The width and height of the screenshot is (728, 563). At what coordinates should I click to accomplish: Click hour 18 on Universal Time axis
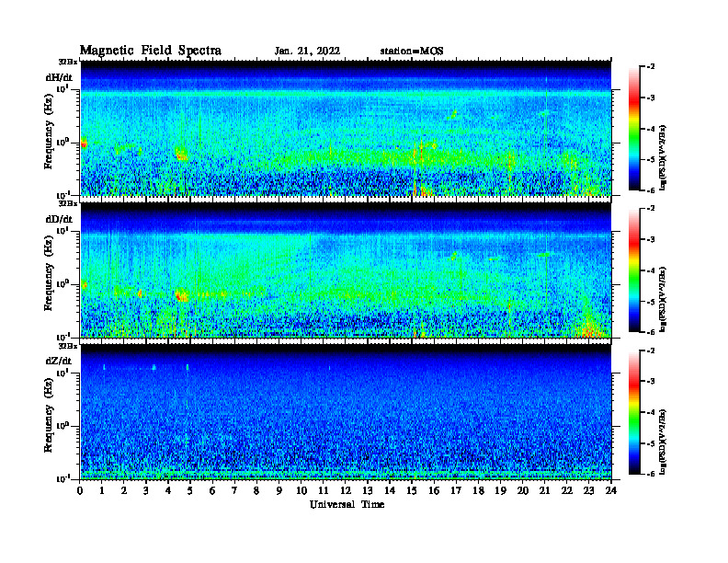478,491
